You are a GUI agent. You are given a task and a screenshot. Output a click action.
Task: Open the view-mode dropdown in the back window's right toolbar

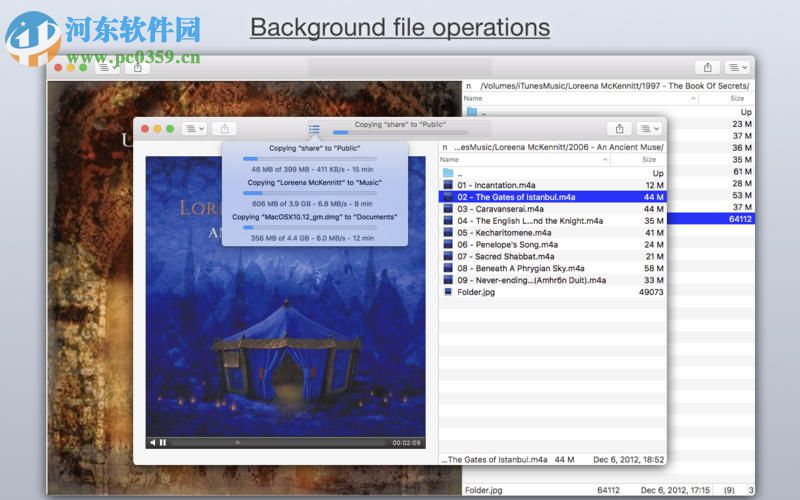(x=737, y=67)
